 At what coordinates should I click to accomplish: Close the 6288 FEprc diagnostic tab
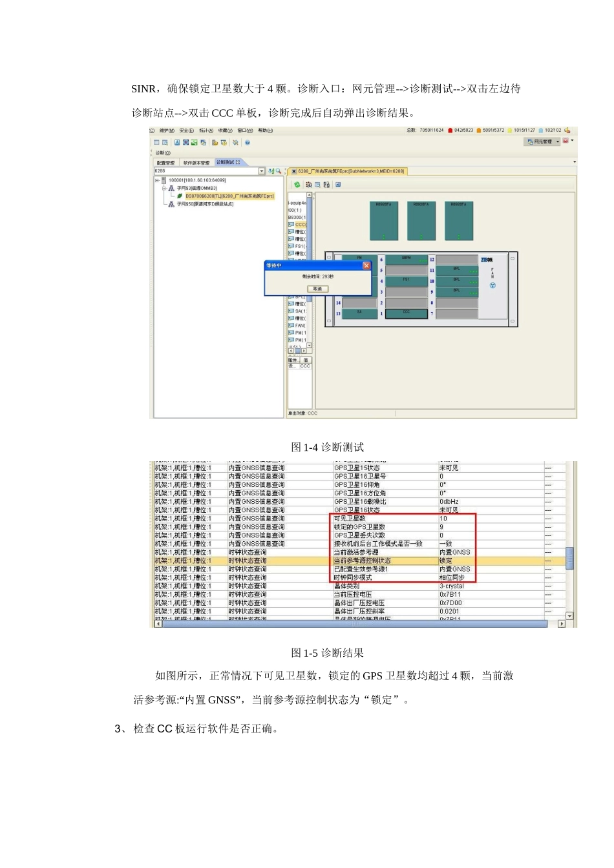tap(294, 172)
